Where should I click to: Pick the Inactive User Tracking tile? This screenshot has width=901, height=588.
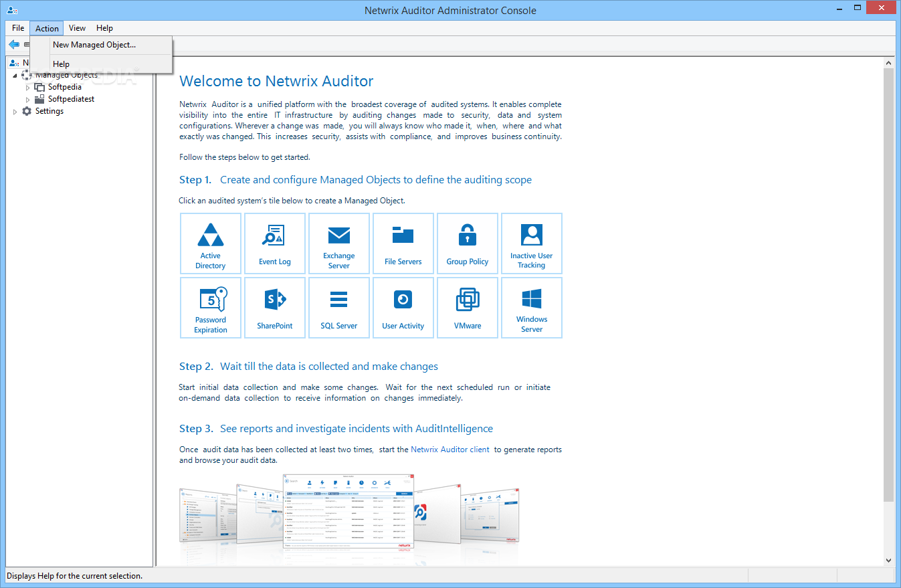click(x=532, y=243)
